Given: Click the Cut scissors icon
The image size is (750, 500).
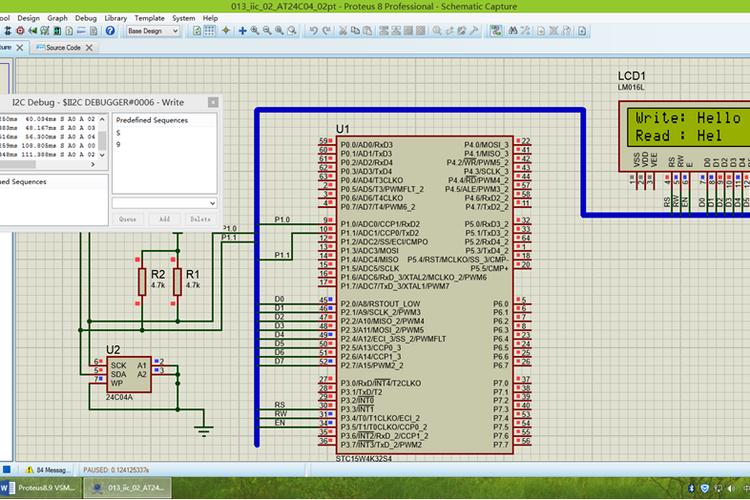Looking at the screenshot, I should tap(342, 31).
